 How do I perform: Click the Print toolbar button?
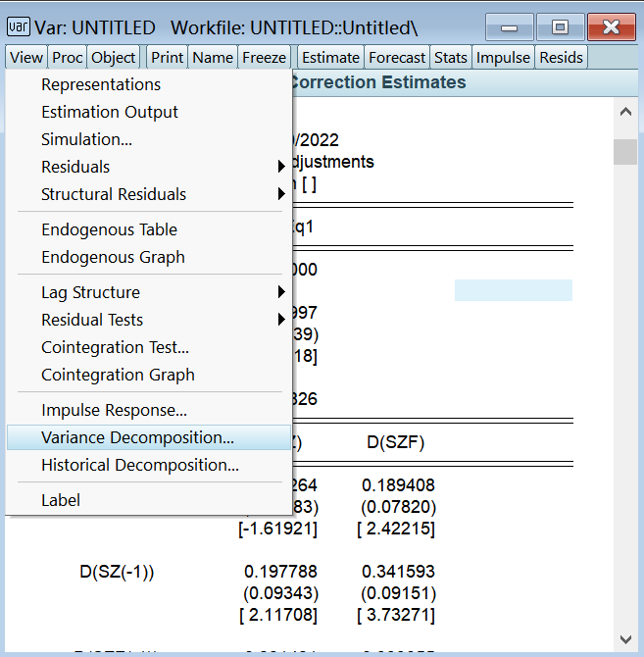click(x=168, y=58)
